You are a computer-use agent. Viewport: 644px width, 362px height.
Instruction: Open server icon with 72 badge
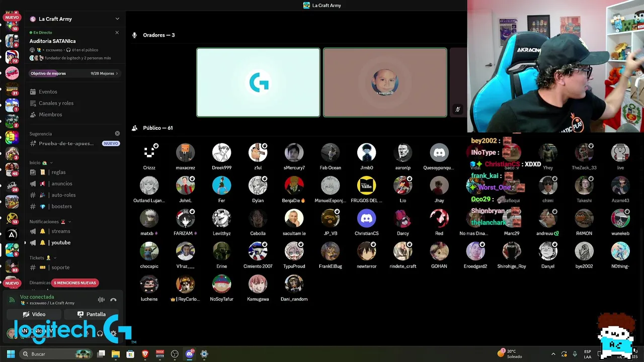[x=12, y=56]
